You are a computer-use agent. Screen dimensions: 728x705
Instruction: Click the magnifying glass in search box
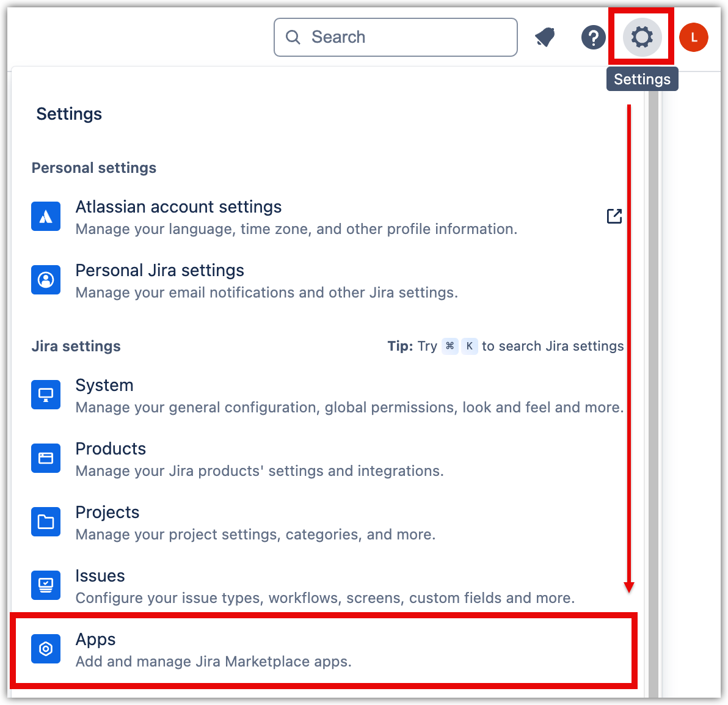point(293,37)
